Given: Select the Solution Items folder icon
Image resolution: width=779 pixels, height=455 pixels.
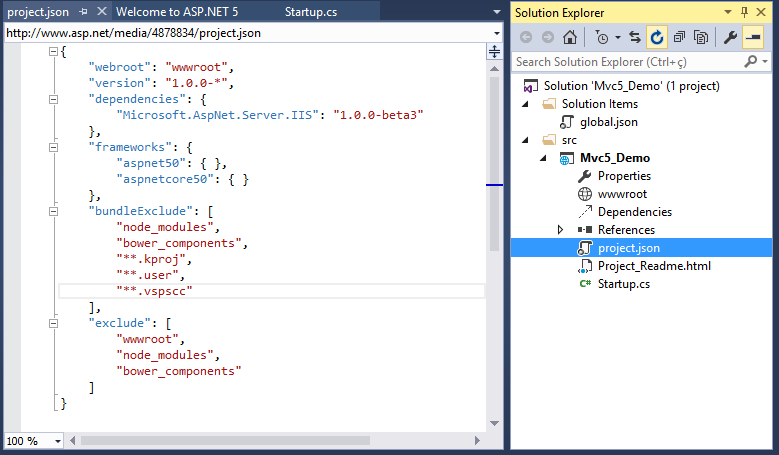Looking at the screenshot, I should (549, 104).
